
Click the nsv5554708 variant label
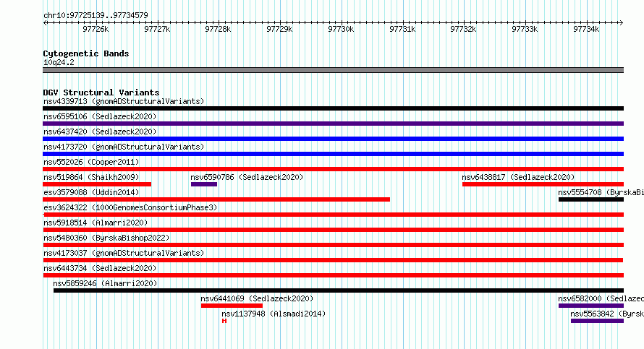click(601, 192)
